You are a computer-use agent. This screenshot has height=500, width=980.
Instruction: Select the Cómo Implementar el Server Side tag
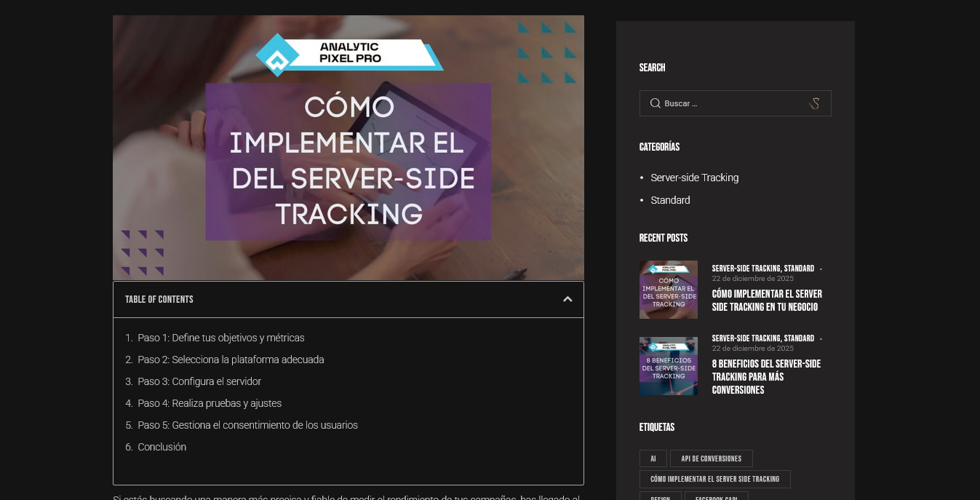[x=714, y=479]
